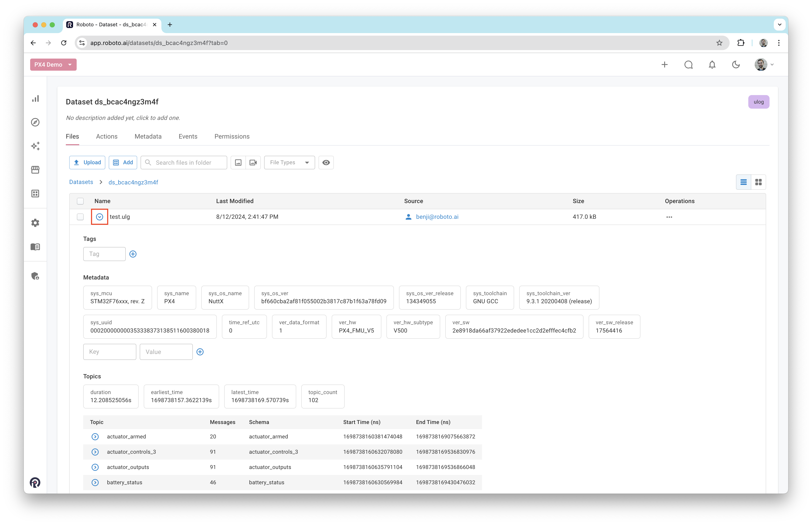
Task: Click the Upload button
Action: [x=87, y=163]
